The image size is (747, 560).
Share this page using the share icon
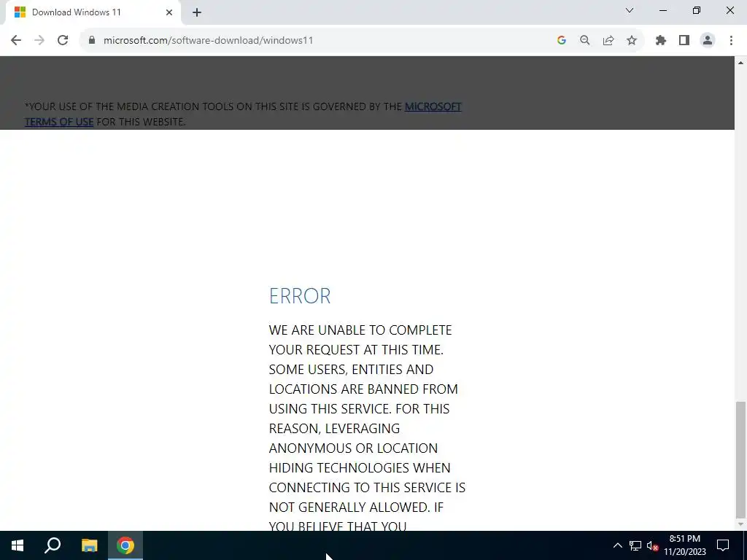click(608, 41)
